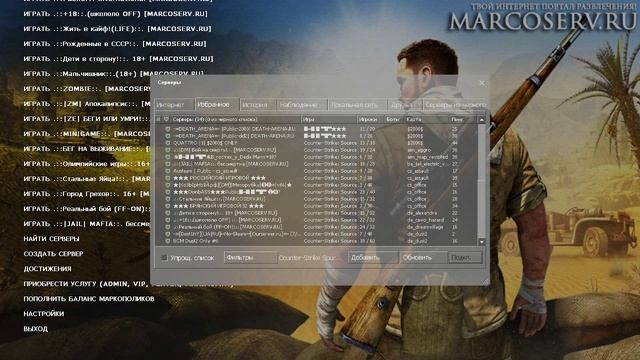Sort by the Серверы column header
Image resolution: width=640 pixels, height=360 pixels.
pyautogui.click(x=236, y=120)
